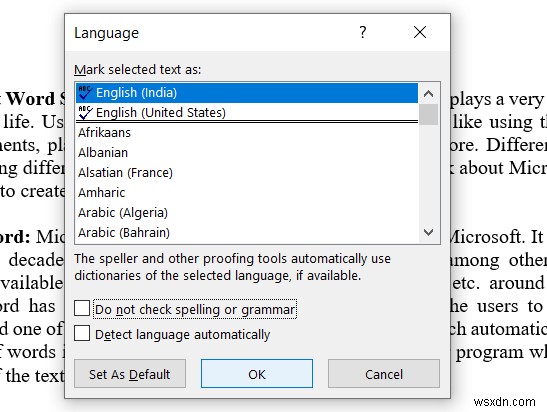Click spell-check icon beside English (India)
Viewport: 547px width, 412px height.
[85, 92]
